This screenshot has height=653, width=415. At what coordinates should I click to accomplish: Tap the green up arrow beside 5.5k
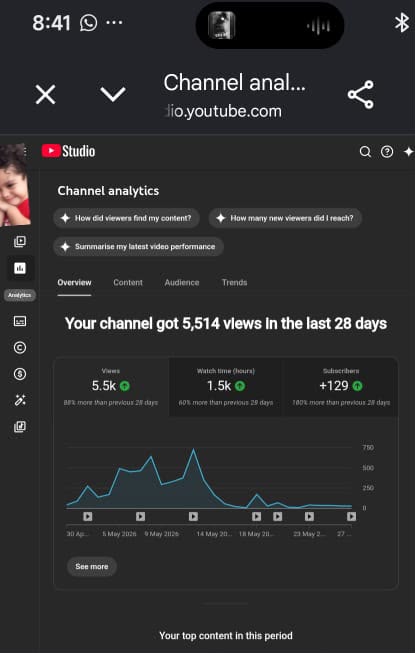click(124, 386)
